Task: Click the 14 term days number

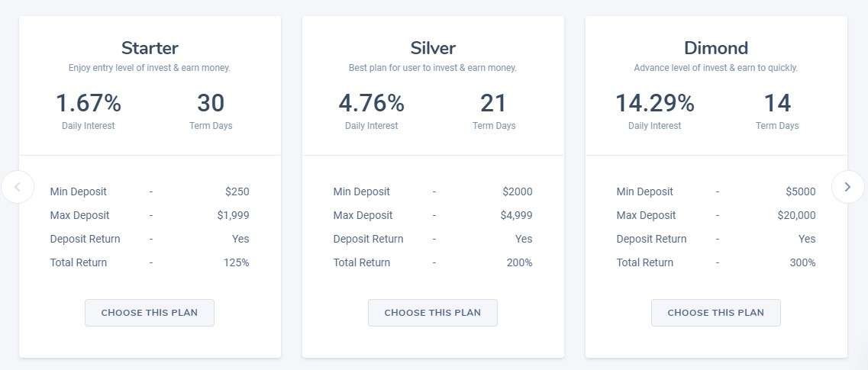Action: click(x=777, y=103)
